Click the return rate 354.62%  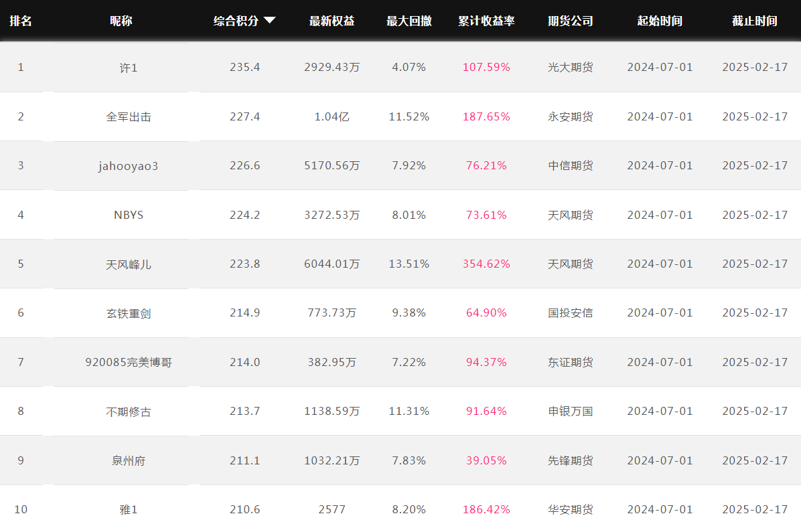click(x=486, y=264)
